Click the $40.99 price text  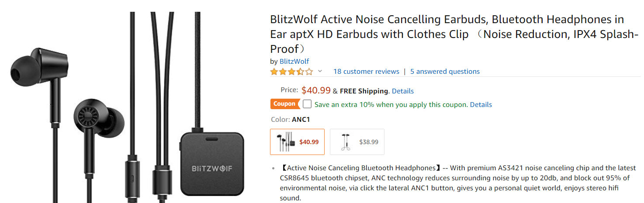(316, 91)
